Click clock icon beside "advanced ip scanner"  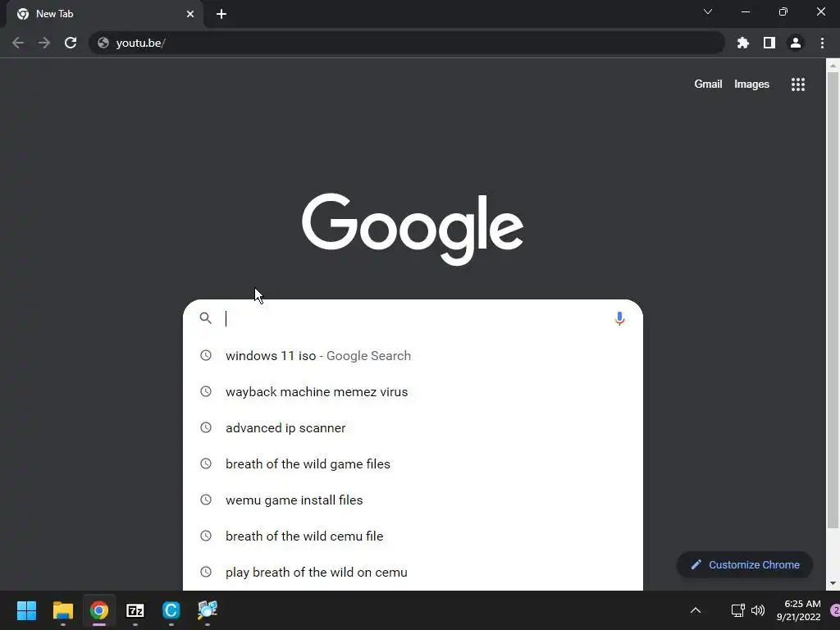206,427
